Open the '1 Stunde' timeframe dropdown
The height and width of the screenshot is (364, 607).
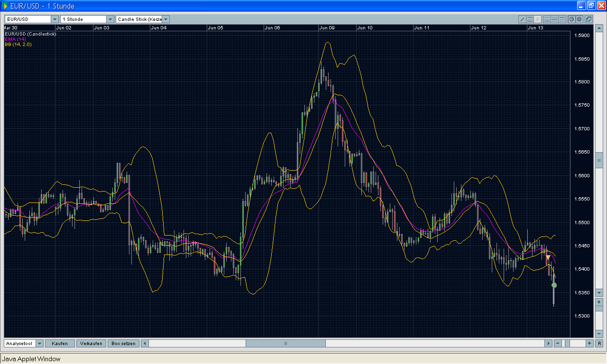110,19
